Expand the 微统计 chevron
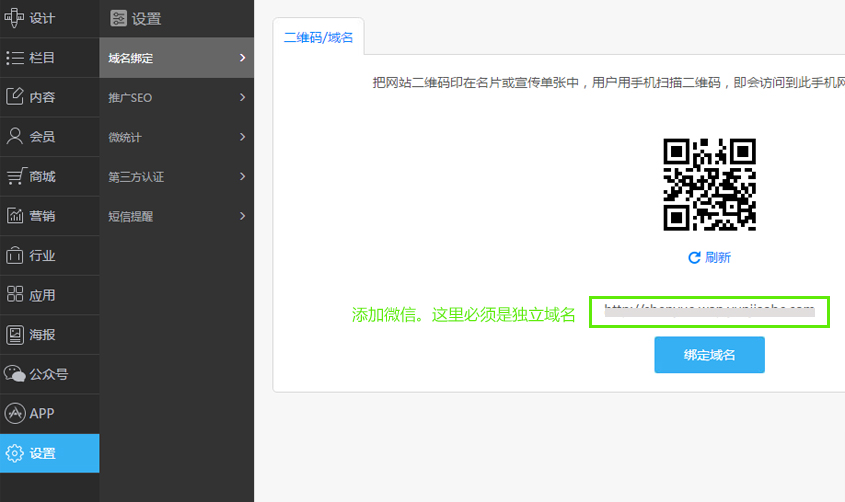Screen dimensions: 845x502 click(x=243, y=137)
